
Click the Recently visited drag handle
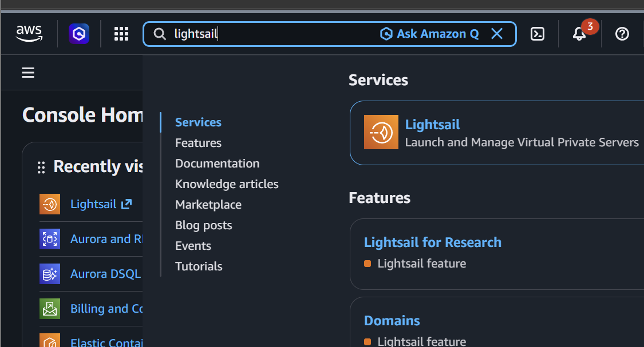[x=41, y=167]
